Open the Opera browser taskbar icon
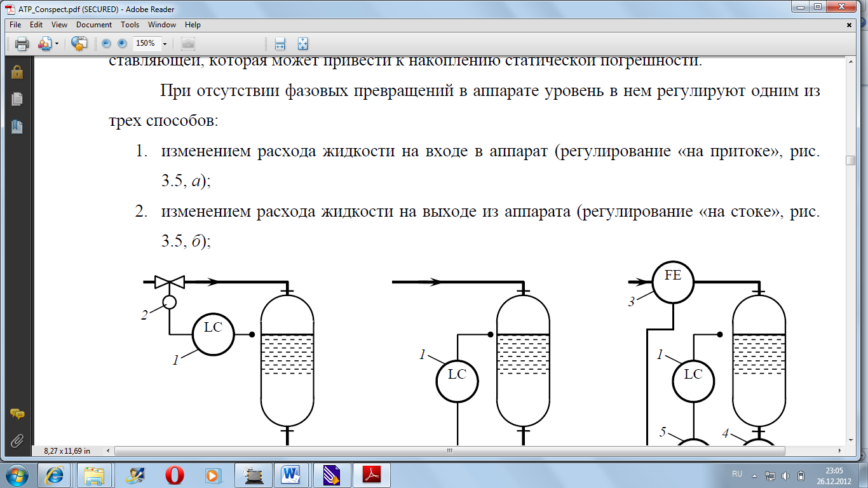The height and width of the screenshot is (488, 868). [173, 475]
